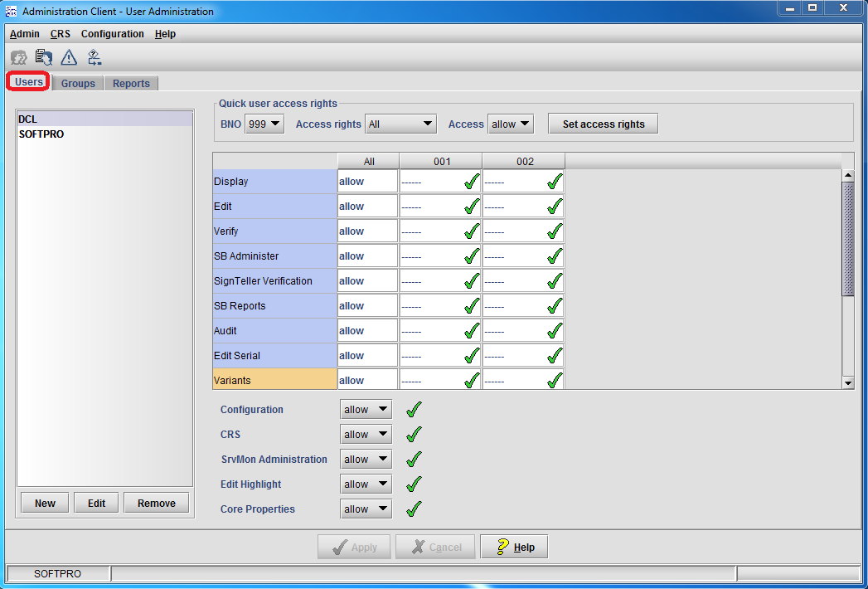868x589 pixels.
Task: Toggle the Audit checkmark in column 002
Action: pyautogui.click(x=555, y=331)
